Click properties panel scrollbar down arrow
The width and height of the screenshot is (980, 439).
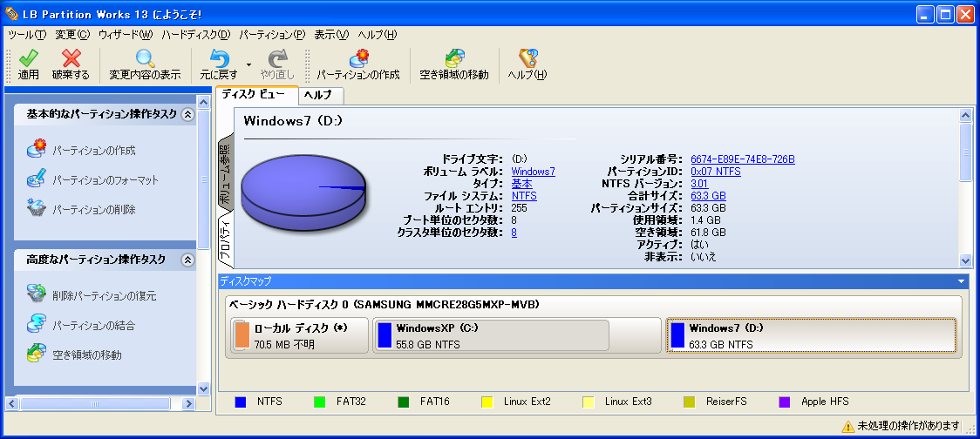tap(966, 261)
